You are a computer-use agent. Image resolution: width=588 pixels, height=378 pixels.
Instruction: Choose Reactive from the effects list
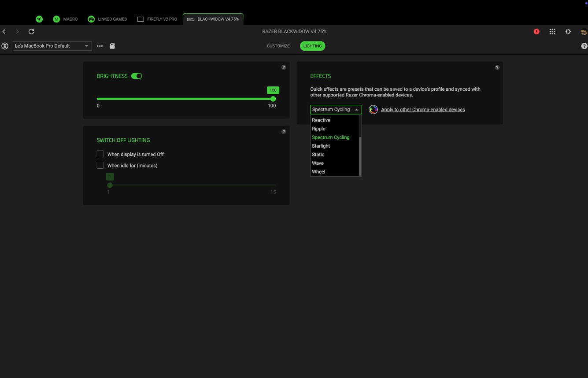click(335, 120)
